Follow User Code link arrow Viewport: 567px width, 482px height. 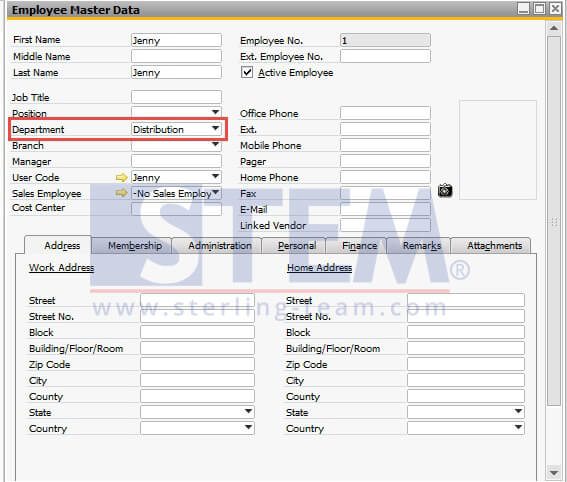click(122, 178)
